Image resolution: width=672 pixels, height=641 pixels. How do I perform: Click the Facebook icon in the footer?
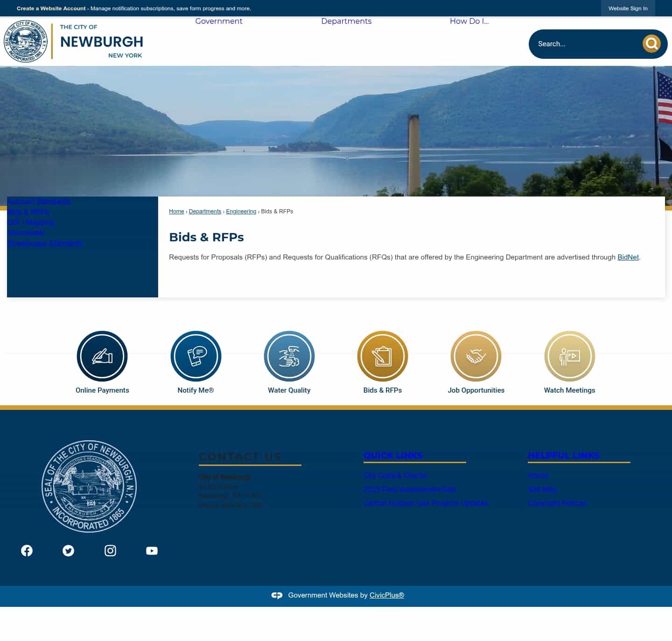(27, 550)
